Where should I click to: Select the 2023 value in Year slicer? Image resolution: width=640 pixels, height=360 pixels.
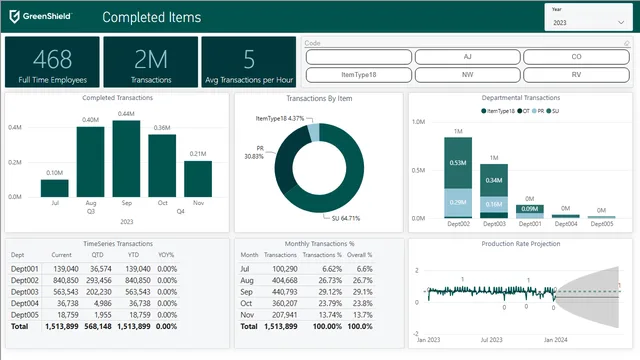coord(560,23)
